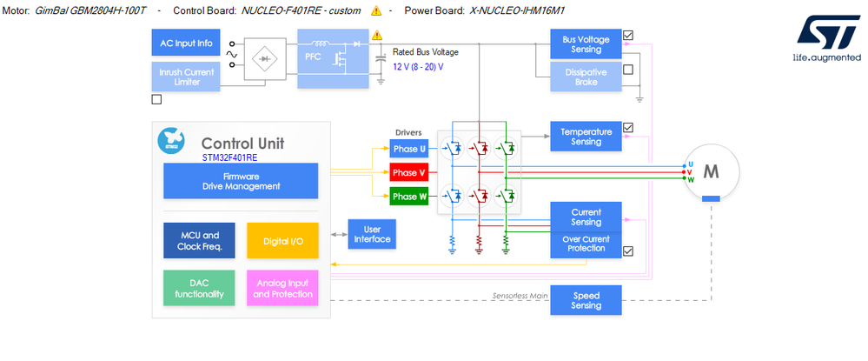Click the Control Unit heading
The height and width of the screenshot is (361, 868).
tap(242, 144)
